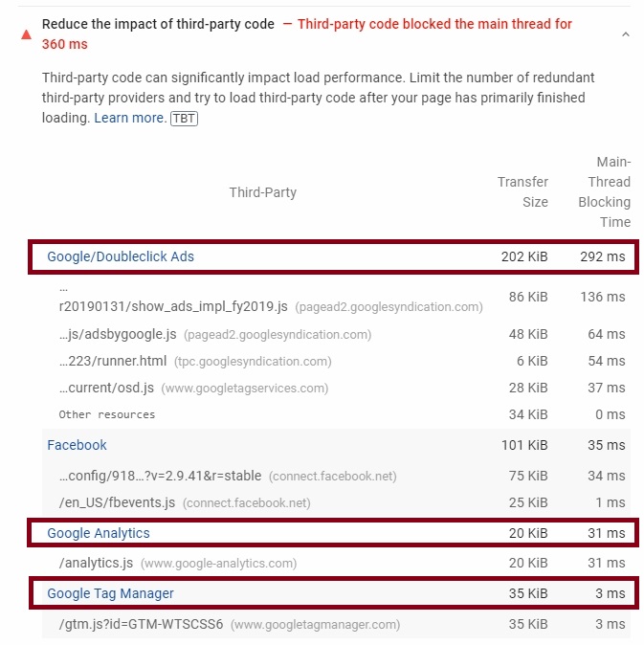Image resolution: width=644 pixels, height=645 pixels.
Task: Click the (www.googletagmanager.com) domain text
Action: point(316,625)
